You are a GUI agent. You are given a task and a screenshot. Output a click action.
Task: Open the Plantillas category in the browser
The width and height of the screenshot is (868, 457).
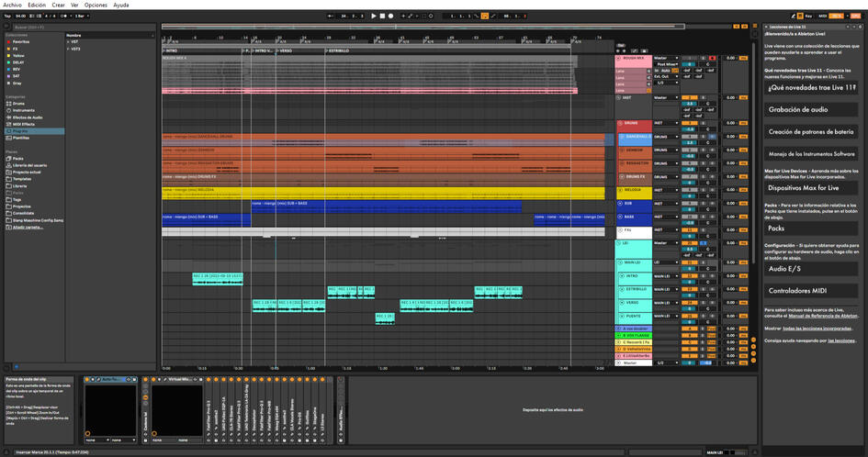(21, 138)
